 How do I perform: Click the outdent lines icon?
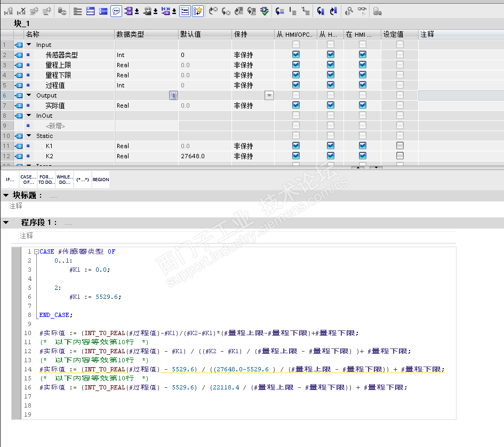(x=292, y=12)
